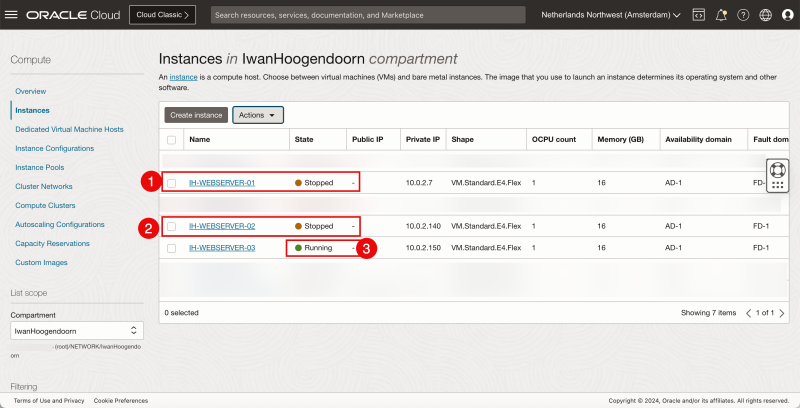Open Instance Pools in the sidebar

coord(40,167)
